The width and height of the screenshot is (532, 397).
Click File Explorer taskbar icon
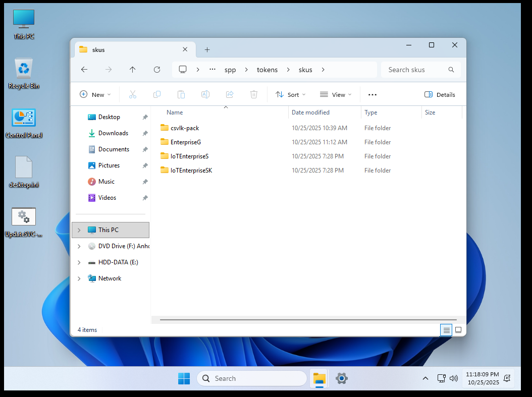coord(320,378)
